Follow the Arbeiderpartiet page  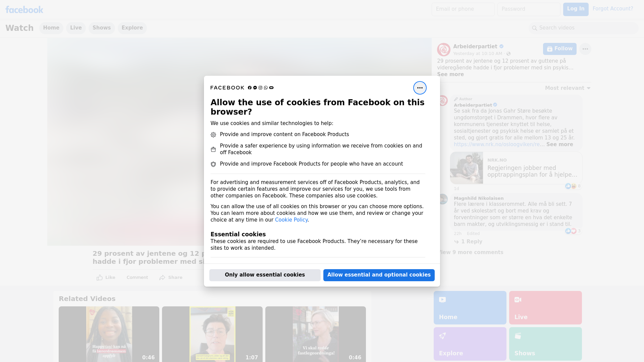559,49
